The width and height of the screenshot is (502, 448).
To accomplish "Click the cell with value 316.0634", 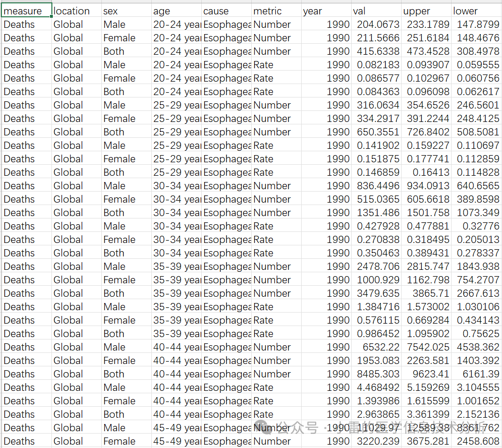I will [x=376, y=105].
